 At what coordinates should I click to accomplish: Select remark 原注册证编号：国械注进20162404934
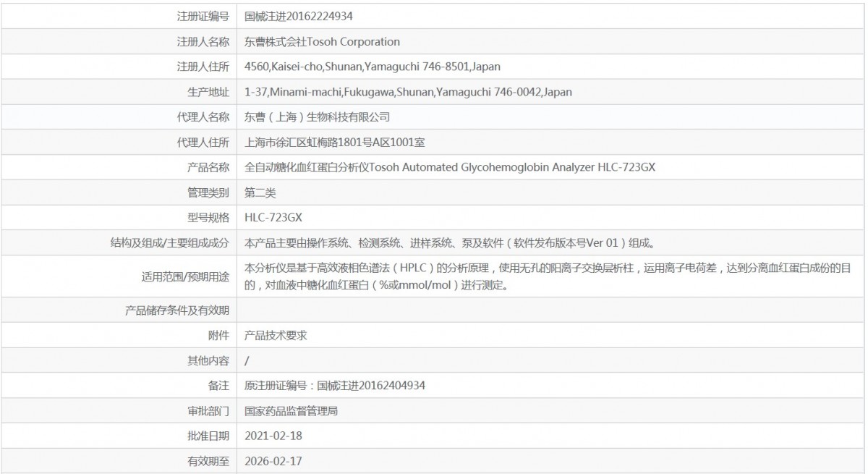pos(335,386)
